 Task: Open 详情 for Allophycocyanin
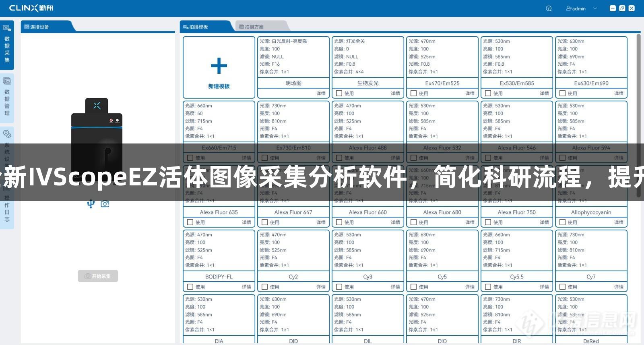(x=619, y=222)
